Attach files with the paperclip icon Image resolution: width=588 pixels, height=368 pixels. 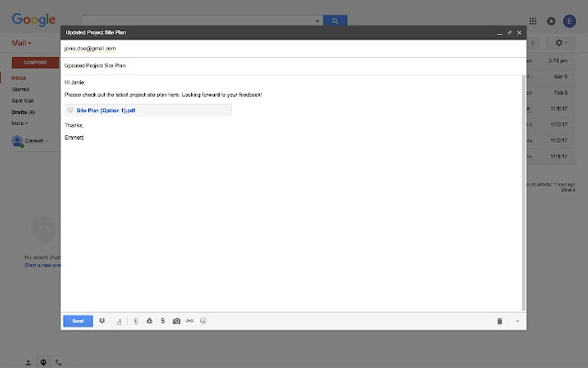[x=136, y=321]
